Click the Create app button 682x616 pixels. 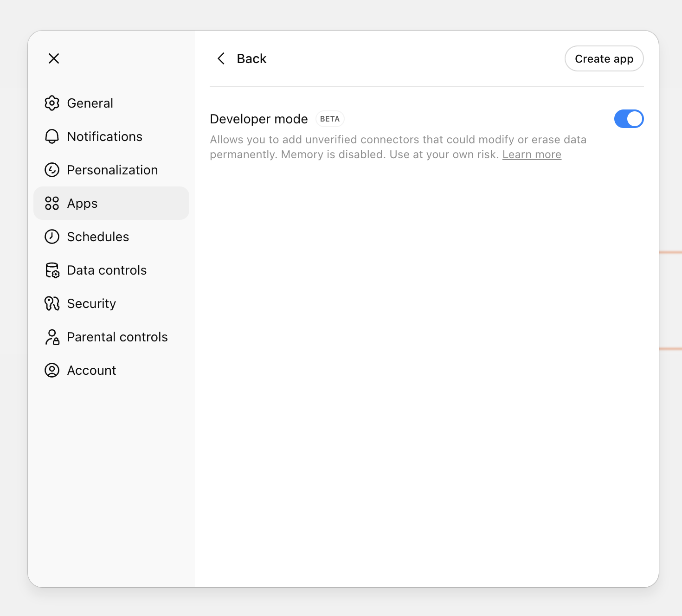point(604,58)
